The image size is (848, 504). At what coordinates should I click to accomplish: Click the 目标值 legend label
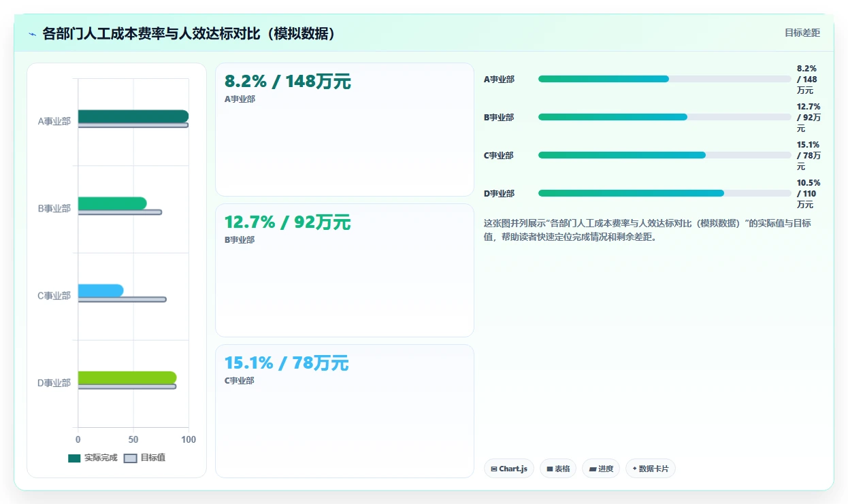(x=152, y=458)
